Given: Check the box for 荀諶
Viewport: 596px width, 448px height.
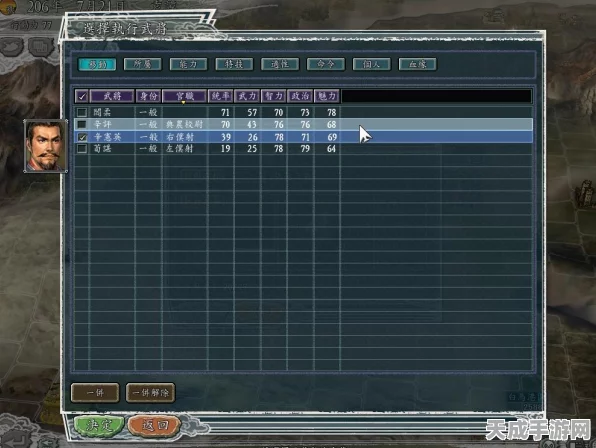Looking at the screenshot, I should tap(82, 149).
